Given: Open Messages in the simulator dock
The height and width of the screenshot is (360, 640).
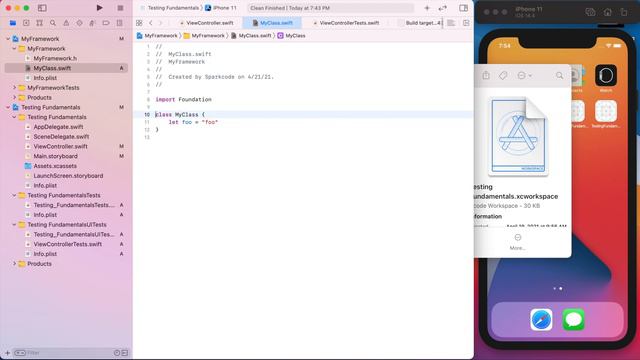Looking at the screenshot, I should coord(573,319).
